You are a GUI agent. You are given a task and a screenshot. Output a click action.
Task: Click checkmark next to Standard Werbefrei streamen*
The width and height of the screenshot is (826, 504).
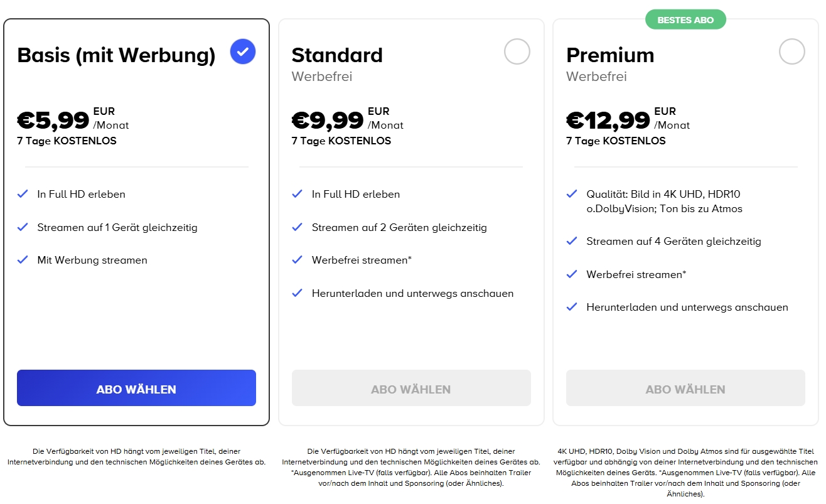pyautogui.click(x=298, y=259)
